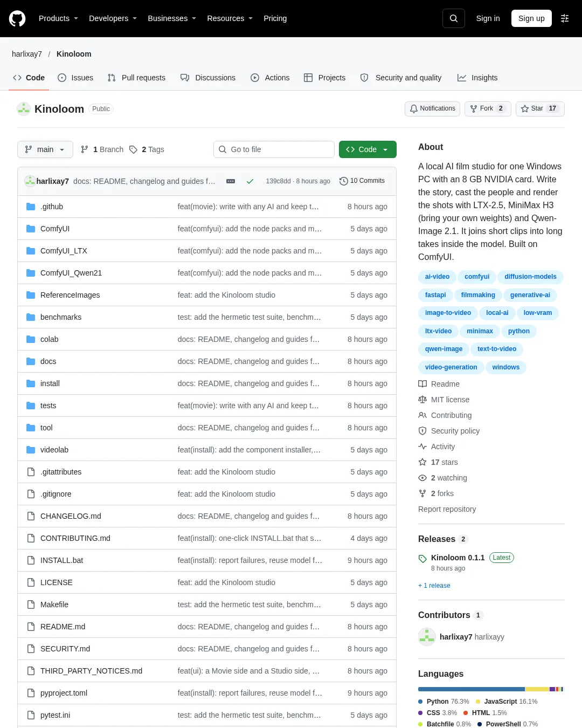The height and width of the screenshot is (728, 582).
Task: Open the + 1 release link
Action: click(x=434, y=586)
